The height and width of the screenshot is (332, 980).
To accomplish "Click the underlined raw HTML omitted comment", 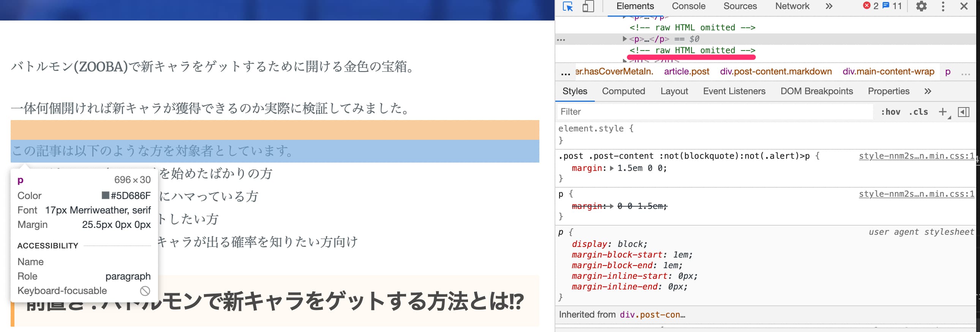I will click(x=692, y=50).
